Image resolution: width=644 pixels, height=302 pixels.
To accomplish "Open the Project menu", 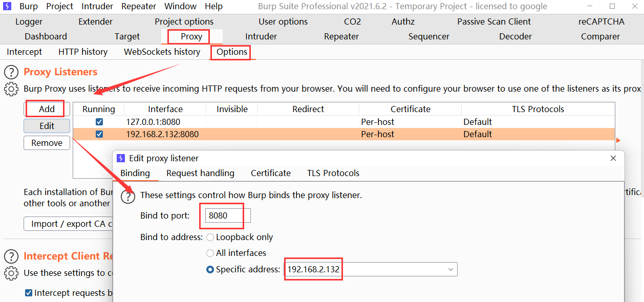I will (x=60, y=7).
